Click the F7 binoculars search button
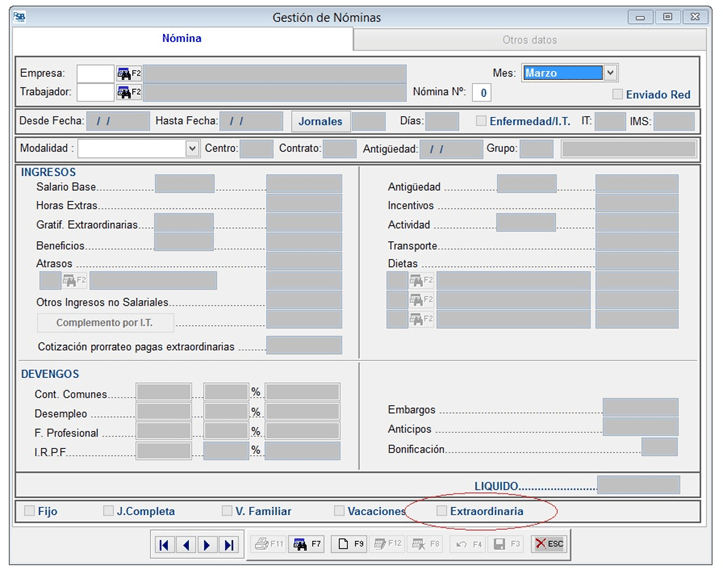This screenshot has height=574, width=723. (x=307, y=544)
